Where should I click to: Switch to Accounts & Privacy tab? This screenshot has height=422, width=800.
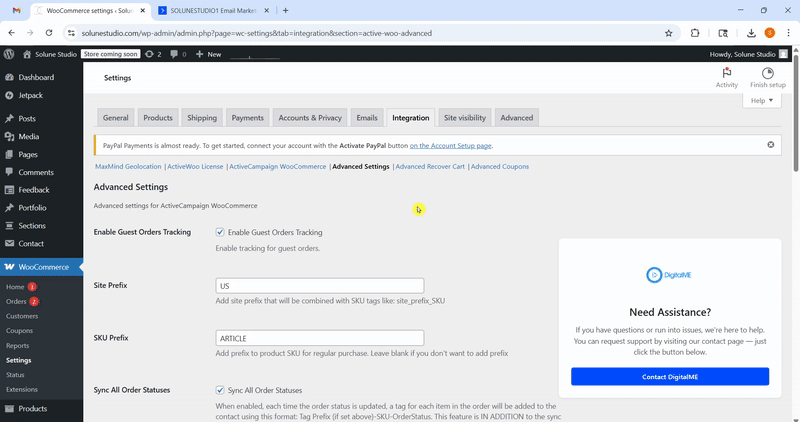[x=310, y=117]
